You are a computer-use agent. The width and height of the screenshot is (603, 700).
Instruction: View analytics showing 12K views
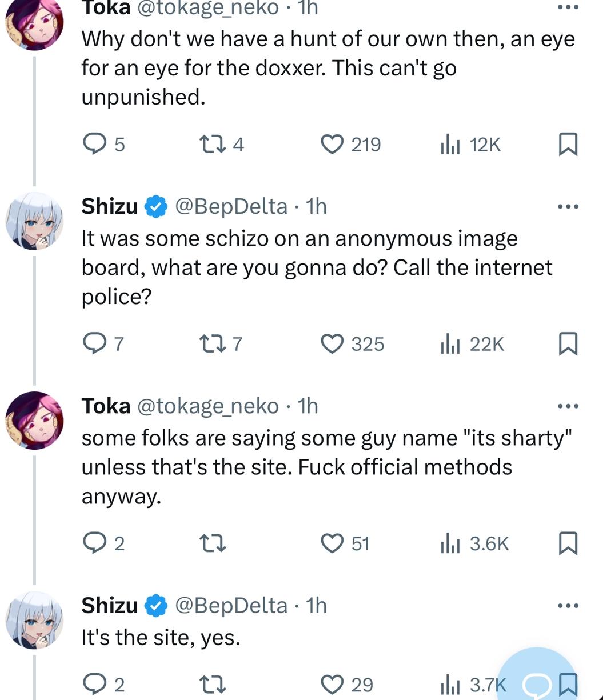[x=449, y=145]
